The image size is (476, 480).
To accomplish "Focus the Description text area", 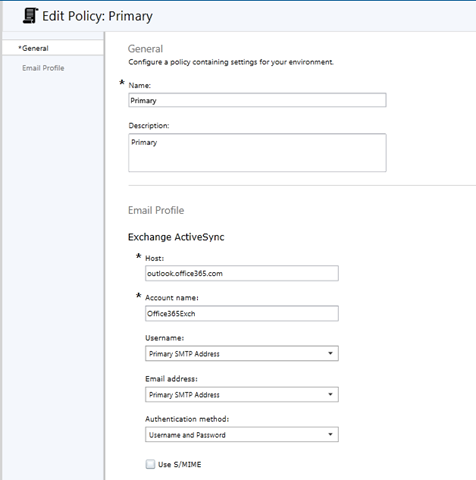I will [257, 153].
